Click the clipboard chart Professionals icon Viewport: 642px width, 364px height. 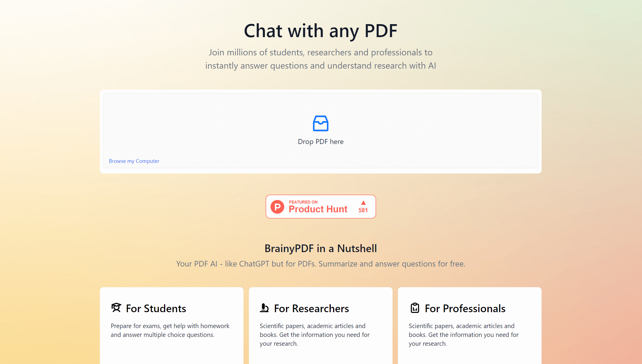(415, 308)
